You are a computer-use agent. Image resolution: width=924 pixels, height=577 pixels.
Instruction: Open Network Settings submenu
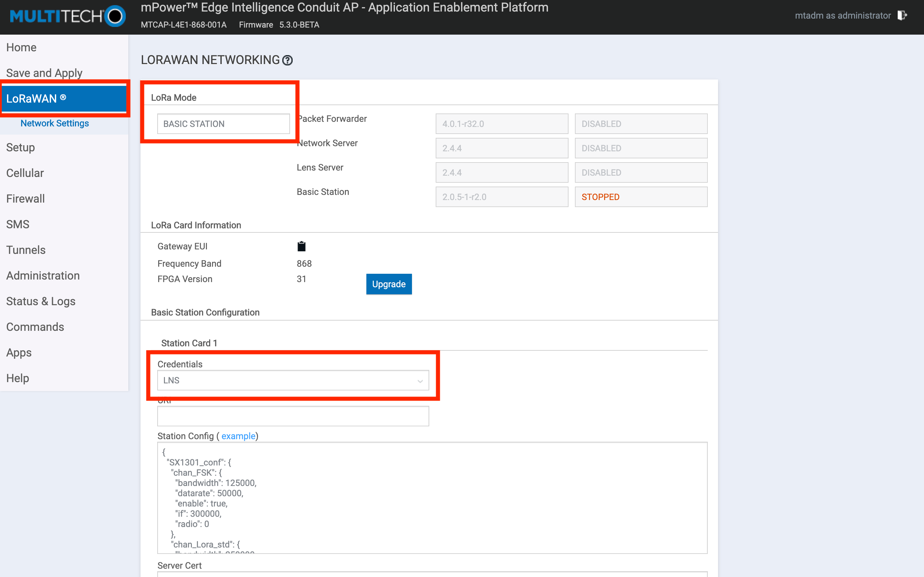[x=55, y=123]
